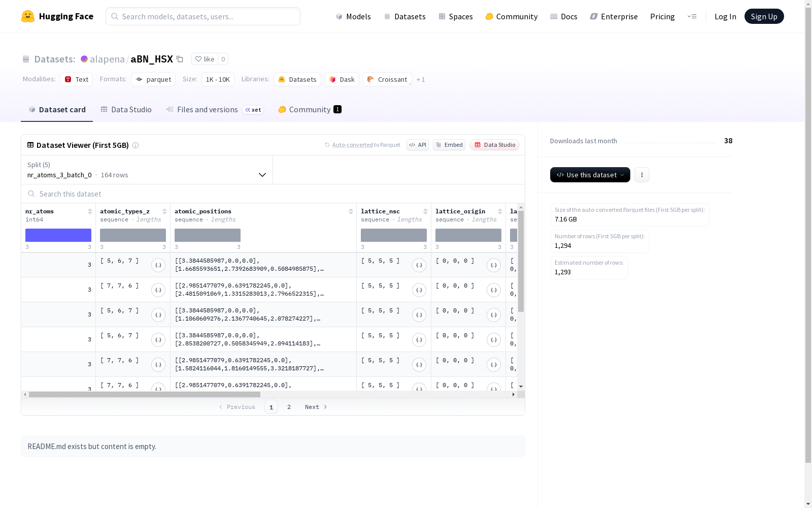The image size is (812, 508).
Task: Expand lattice_nsc cell in second row
Action: (x=419, y=290)
